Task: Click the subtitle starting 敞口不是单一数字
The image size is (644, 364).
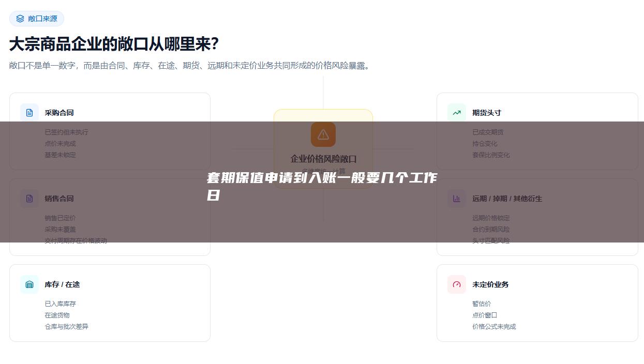Action: pyautogui.click(x=190, y=66)
